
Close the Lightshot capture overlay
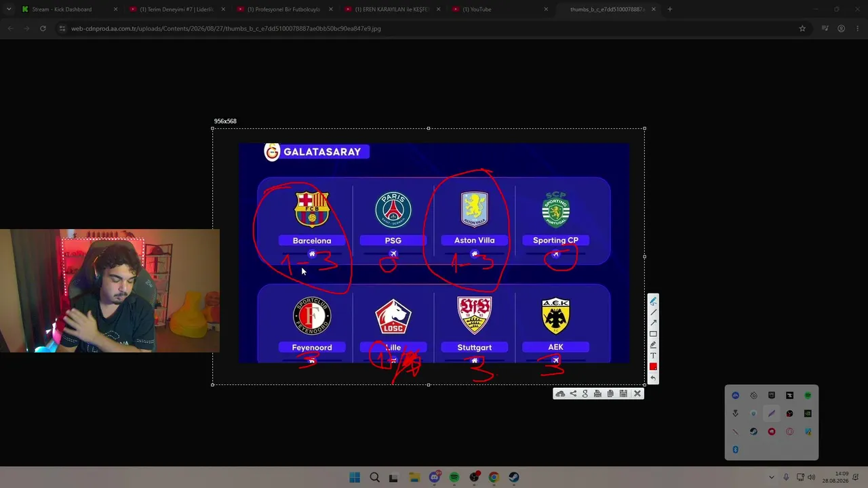pyautogui.click(x=637, y=394)
